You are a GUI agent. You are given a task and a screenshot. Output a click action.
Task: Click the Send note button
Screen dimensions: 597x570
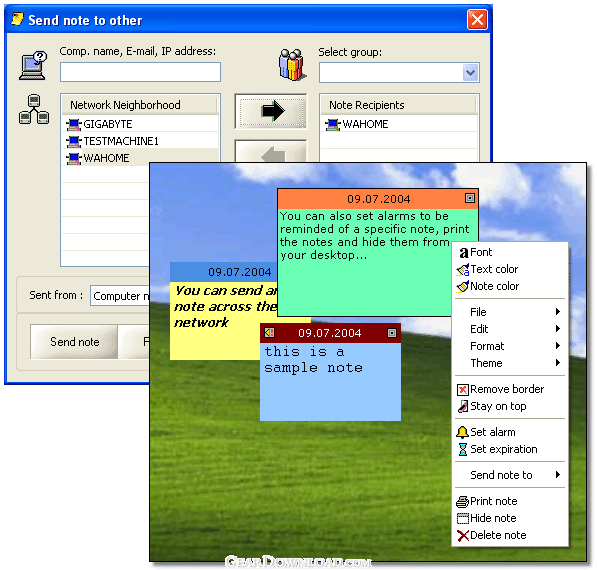point(74,342)
